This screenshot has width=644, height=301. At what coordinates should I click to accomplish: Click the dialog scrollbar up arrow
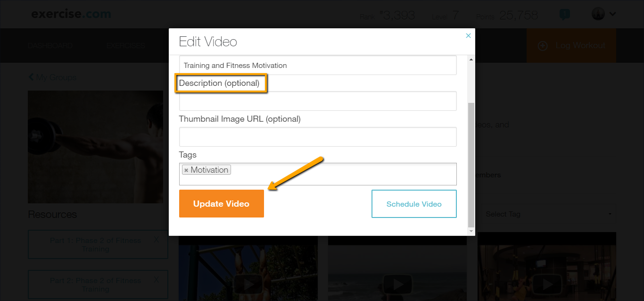[471, 59]
